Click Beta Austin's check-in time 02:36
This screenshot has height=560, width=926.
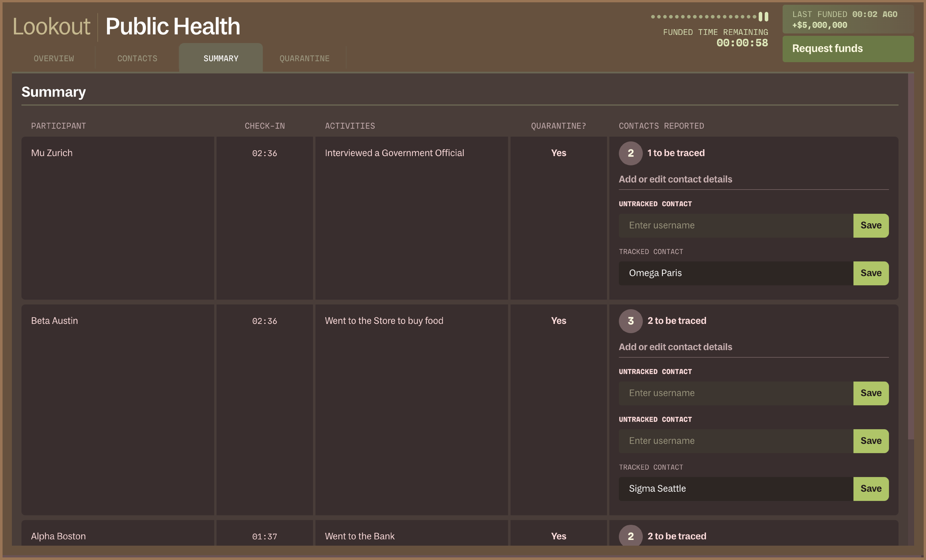[265, 321]
